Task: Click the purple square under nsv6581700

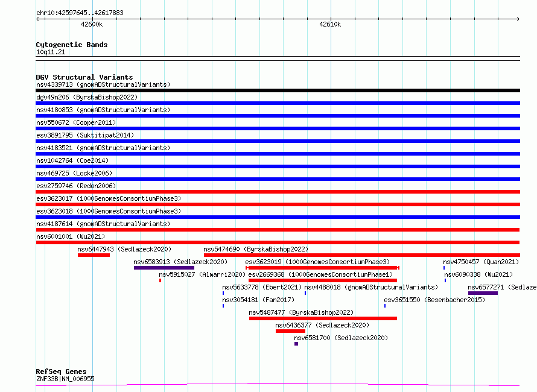Action: [x=296, y=344]
